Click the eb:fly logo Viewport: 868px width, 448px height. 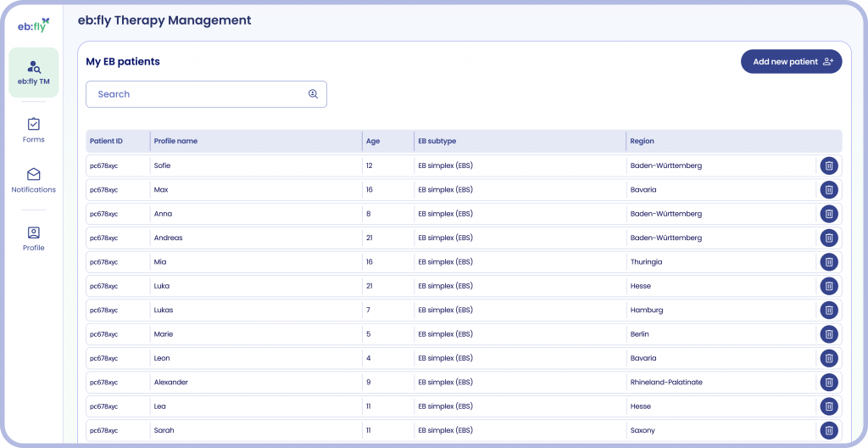[34, 25]
